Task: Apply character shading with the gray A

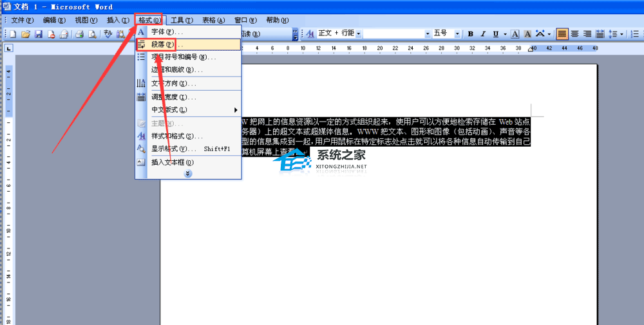Action: point(528,33)
